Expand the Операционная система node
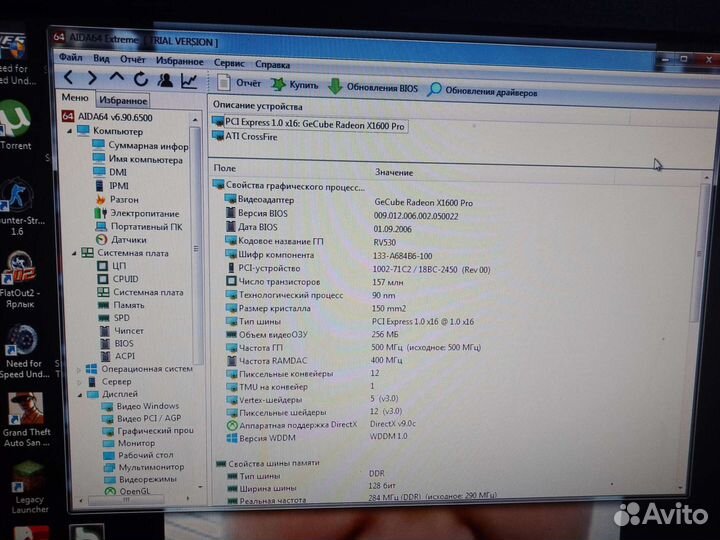720x540 pixels. [x=79, y=369]
